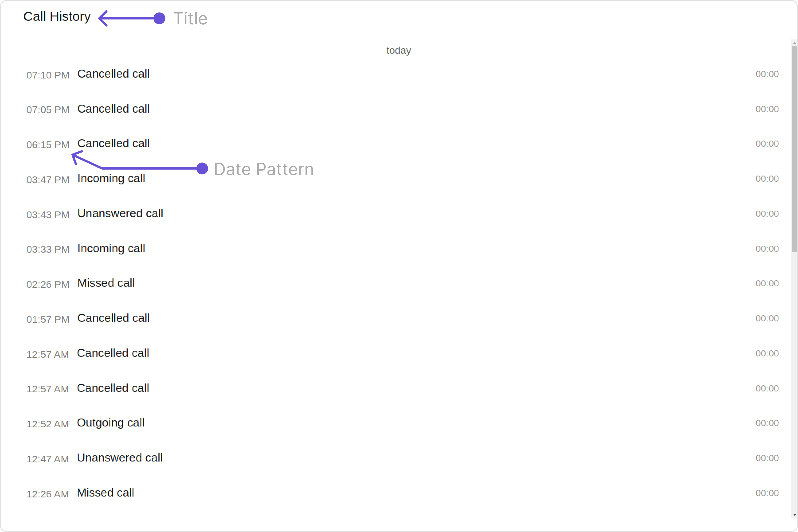Click the scrollbar down arrow
This screenshot has height=532, width=798.
(x=794, y=515)
